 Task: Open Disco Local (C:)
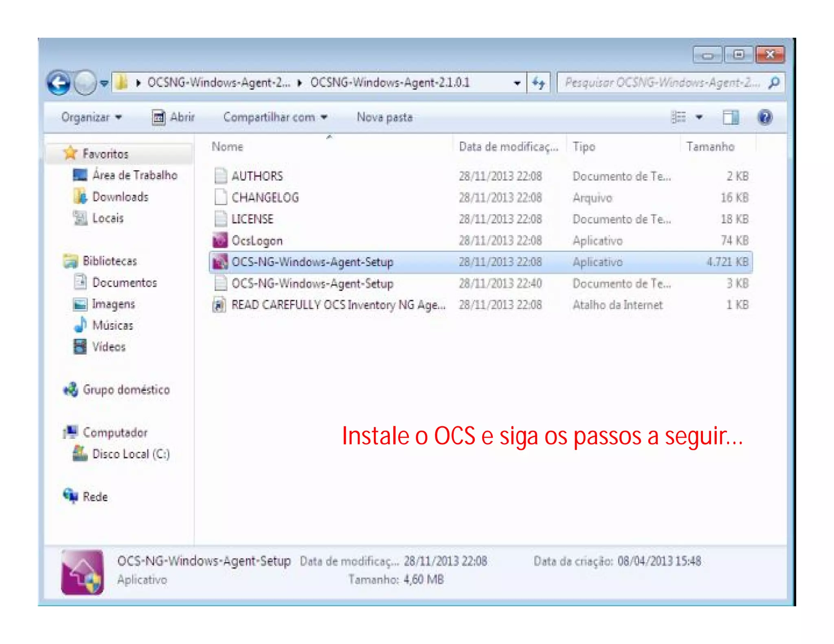coord(131,454)
